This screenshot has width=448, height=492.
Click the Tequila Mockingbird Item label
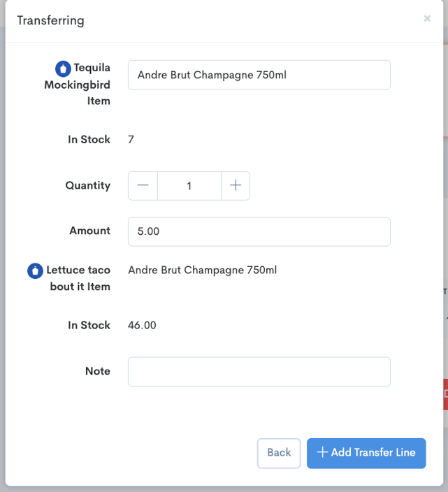click(x=86, y=85)
